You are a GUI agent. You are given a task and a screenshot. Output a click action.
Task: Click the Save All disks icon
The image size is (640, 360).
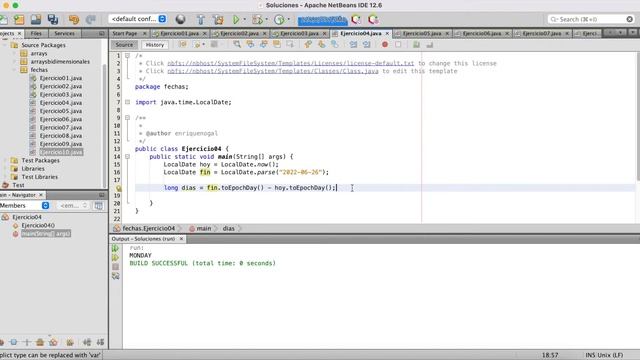tap(53, 19)
